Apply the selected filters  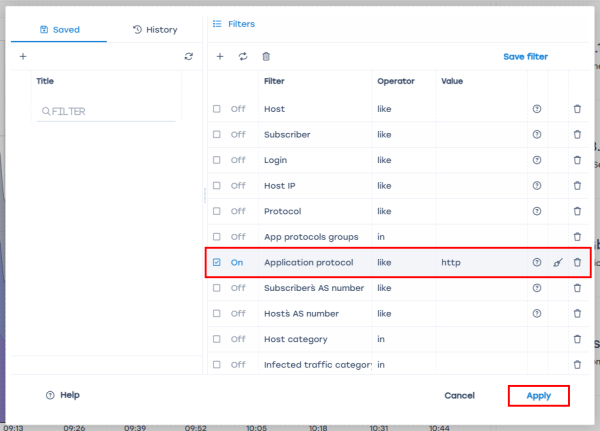pos(538,395)
